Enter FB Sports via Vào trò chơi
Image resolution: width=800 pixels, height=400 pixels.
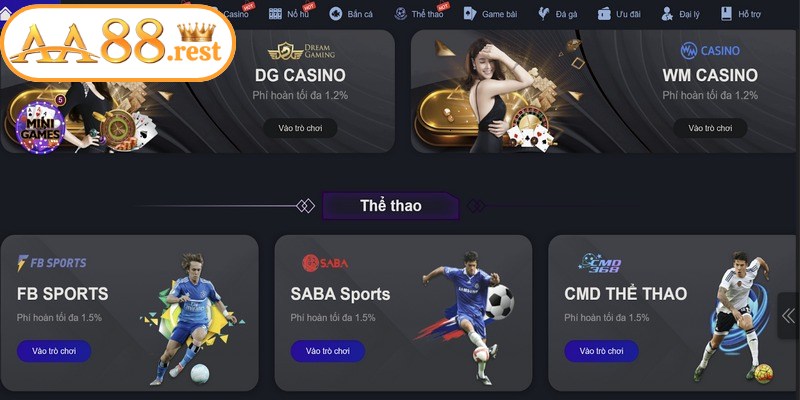pos(54,351)
